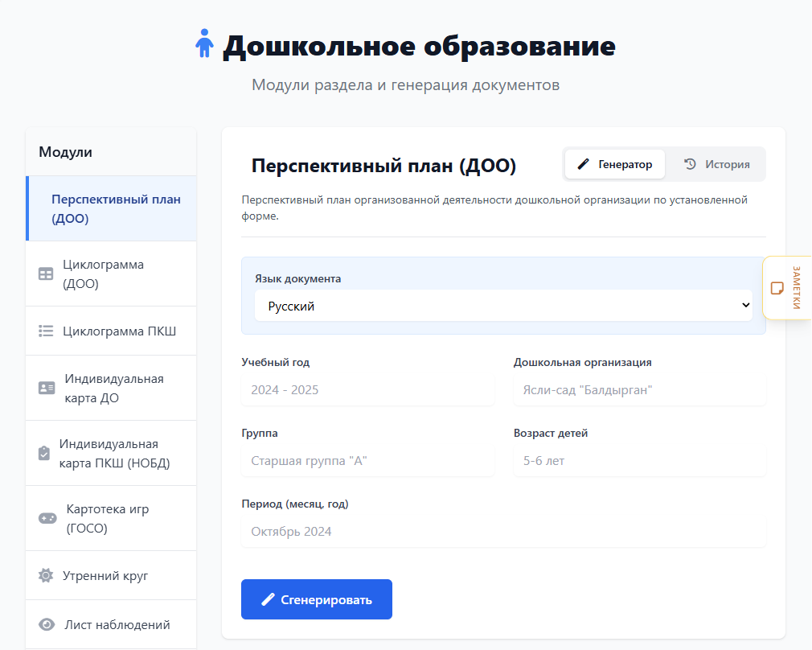Click the gamepad icon beside Картотека игр
The height and width of the screenshot is (650, 812).
pos(47,518)
